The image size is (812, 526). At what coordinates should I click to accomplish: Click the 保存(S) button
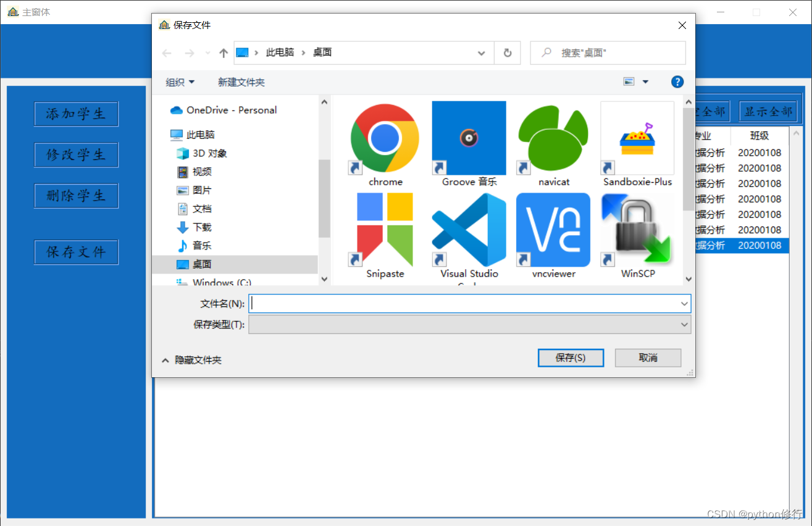pos(571,357)
